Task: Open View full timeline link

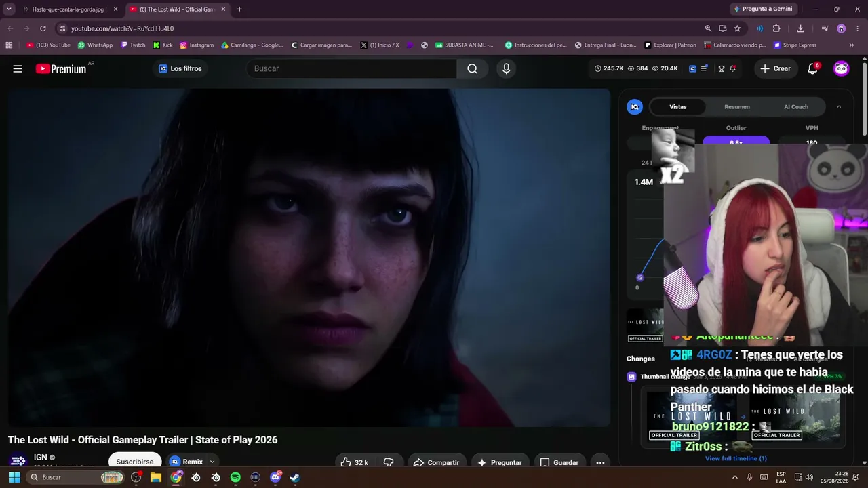Action: (736, 458)
